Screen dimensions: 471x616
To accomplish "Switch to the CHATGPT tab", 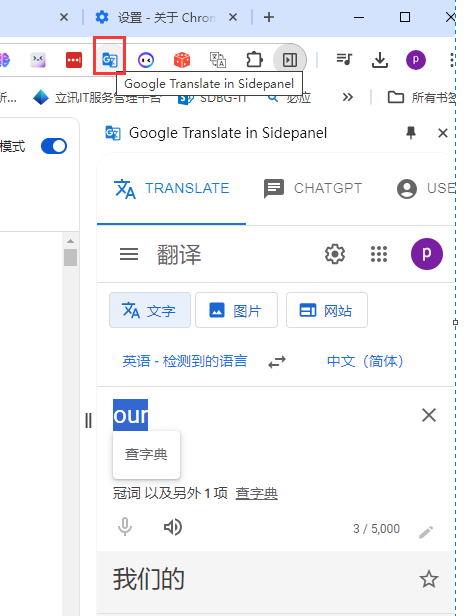I will 313,189.
